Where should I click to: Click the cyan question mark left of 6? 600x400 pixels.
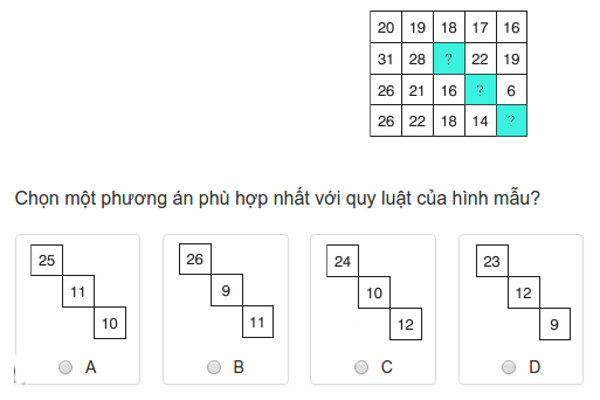coord(479,89)
